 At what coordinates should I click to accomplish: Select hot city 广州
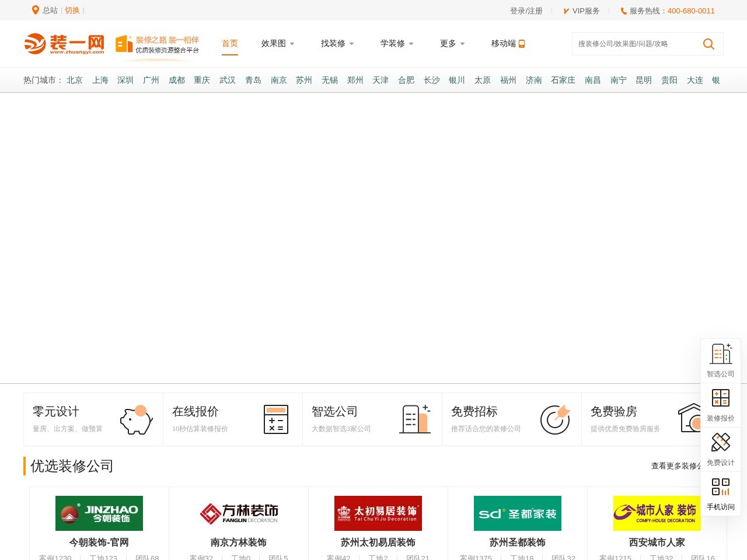tap(151, 80)
